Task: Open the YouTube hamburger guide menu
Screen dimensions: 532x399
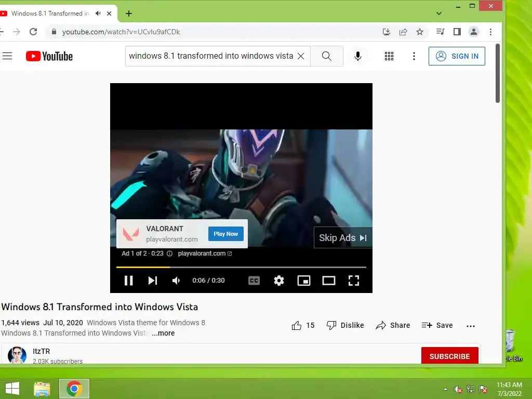Action: point(7,56)
